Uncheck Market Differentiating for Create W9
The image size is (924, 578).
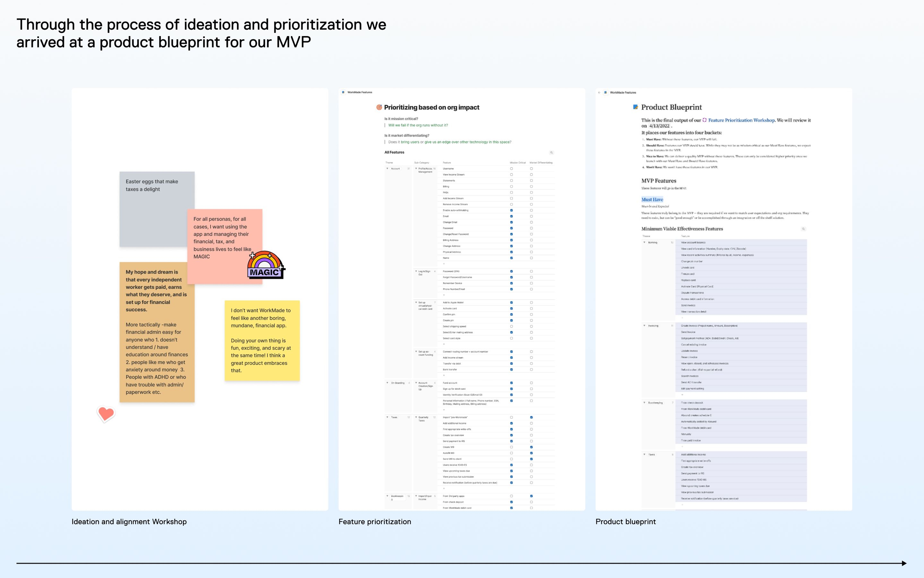(531, 447)
